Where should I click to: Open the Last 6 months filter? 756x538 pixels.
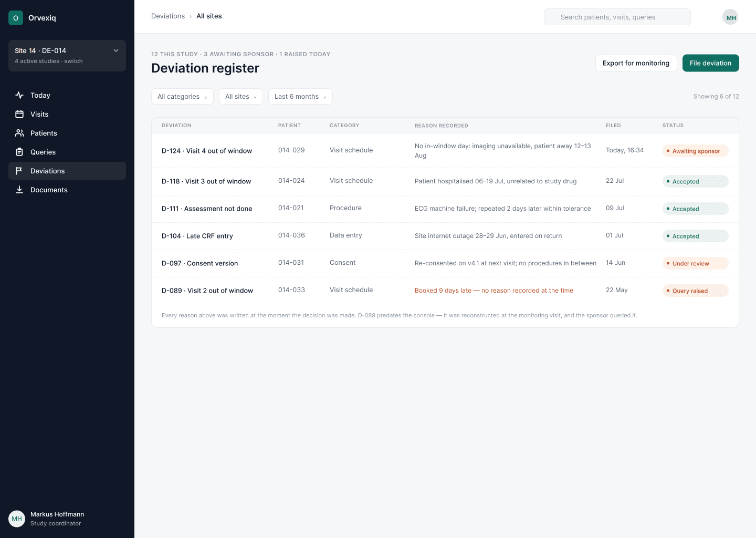pyautogui.click(x=300, y=97)
